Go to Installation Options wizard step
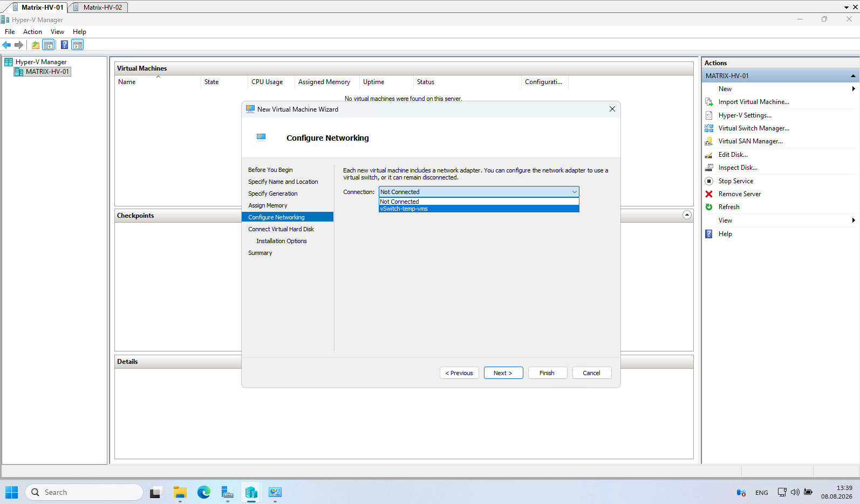Image resolution: width=860 pixels, height=504 pixels. [282, 241]
